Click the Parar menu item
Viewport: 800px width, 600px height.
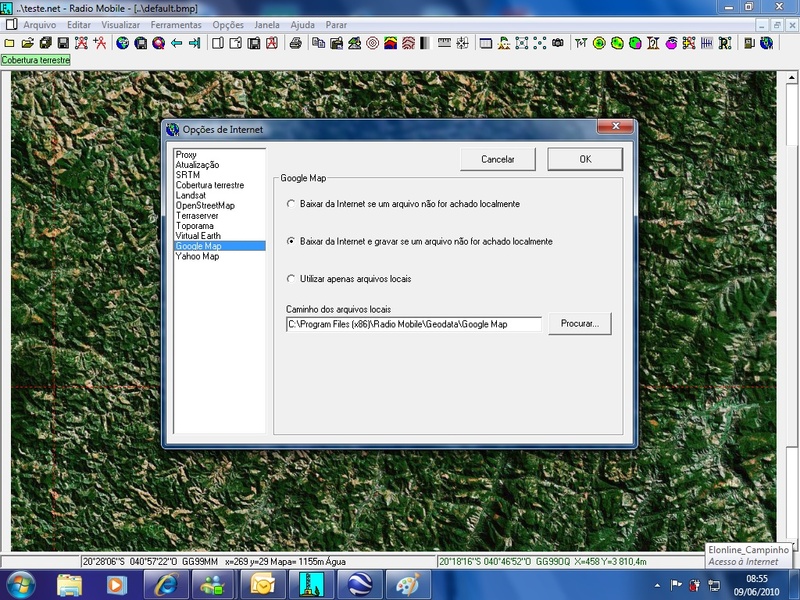point(336,24)
